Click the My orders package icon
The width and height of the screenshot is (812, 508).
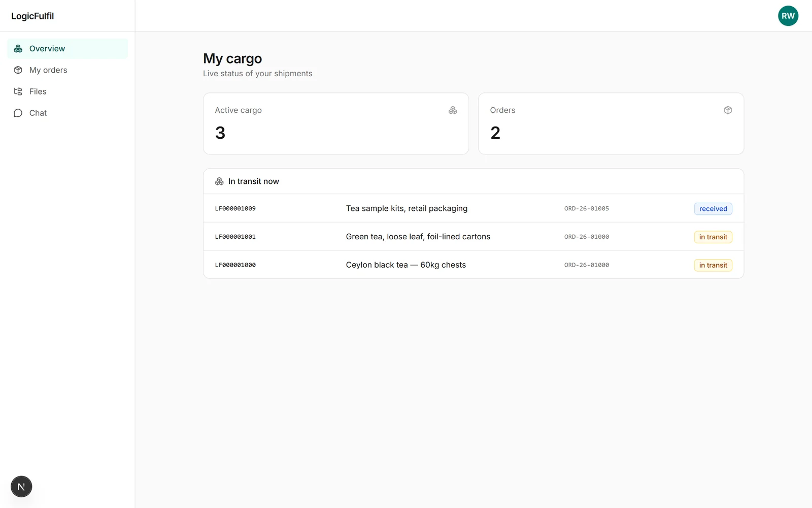(18, 70)
